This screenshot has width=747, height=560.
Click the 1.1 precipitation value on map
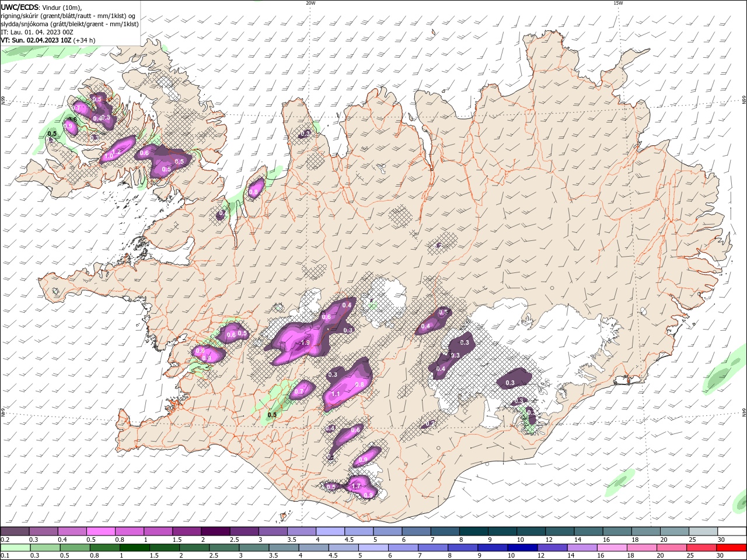point(336,394)
